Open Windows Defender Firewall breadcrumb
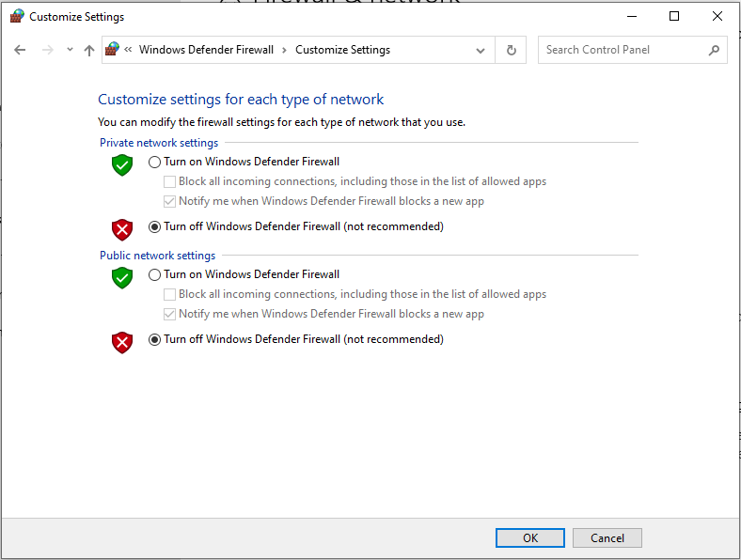This screenshot has width=741, height=560. point(206,50)
